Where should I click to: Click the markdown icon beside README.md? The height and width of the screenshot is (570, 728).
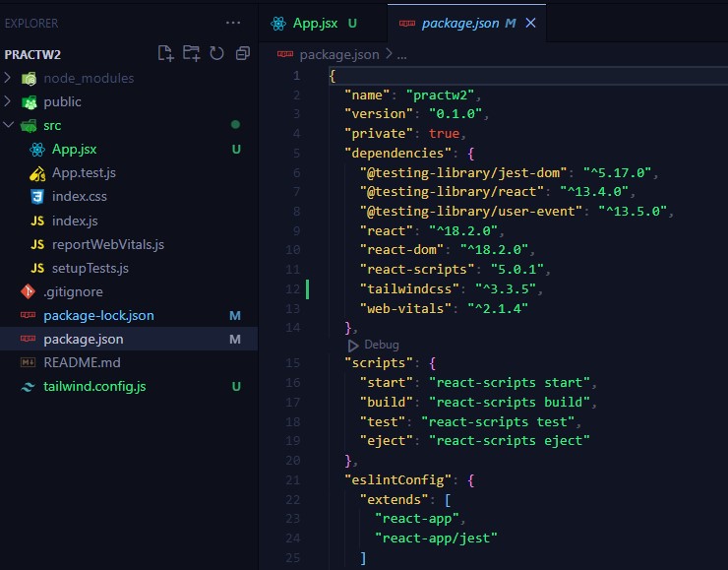[28, 362]
